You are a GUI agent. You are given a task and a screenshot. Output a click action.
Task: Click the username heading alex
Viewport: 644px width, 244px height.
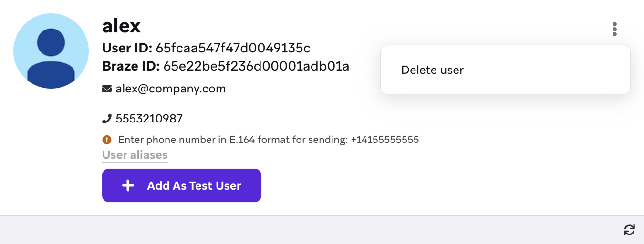121,26
